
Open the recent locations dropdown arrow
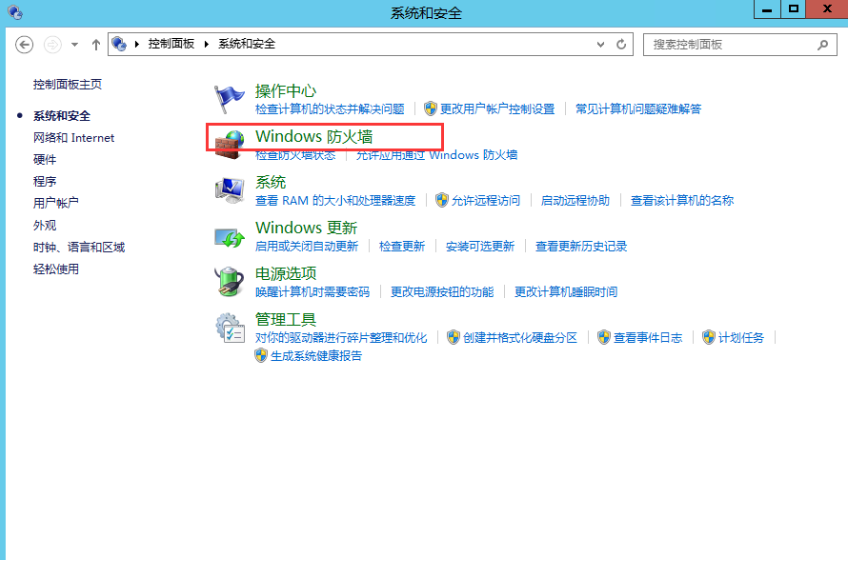point(75,44)
